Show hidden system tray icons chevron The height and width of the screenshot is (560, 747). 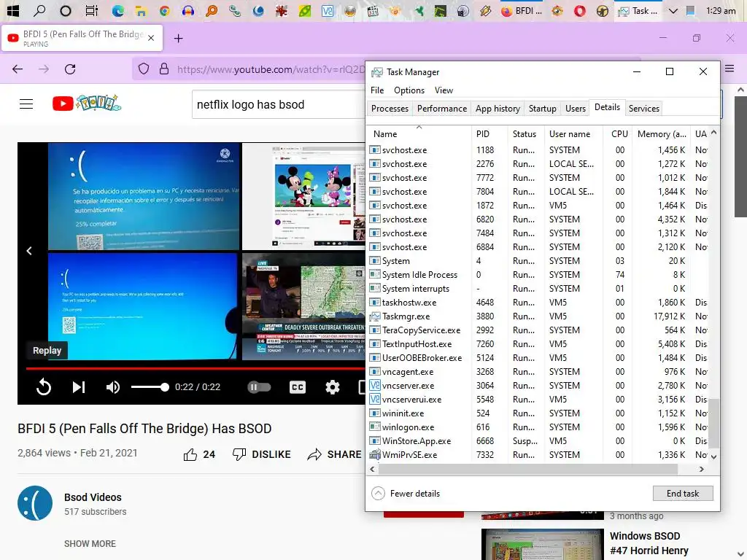click(673, 10)
